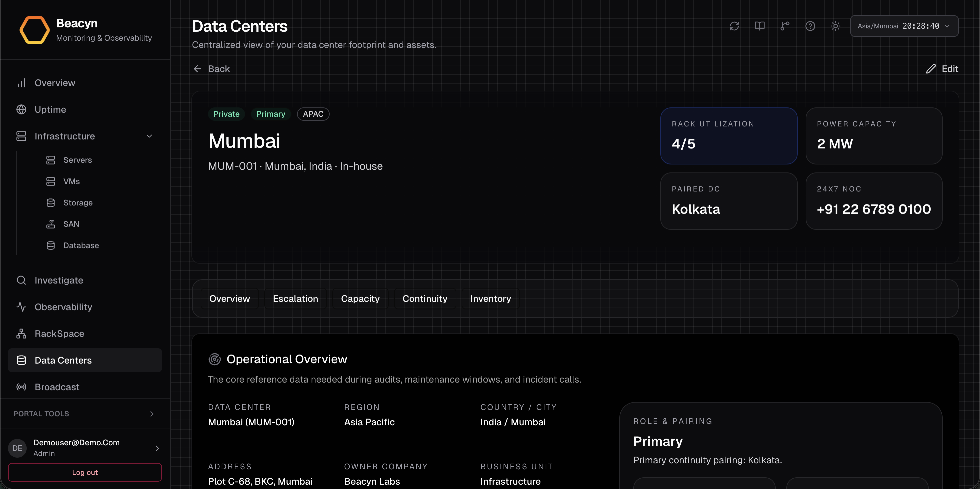Switch to the Overview tab
This screenshot has width=980, height=489.
point(229,299)
